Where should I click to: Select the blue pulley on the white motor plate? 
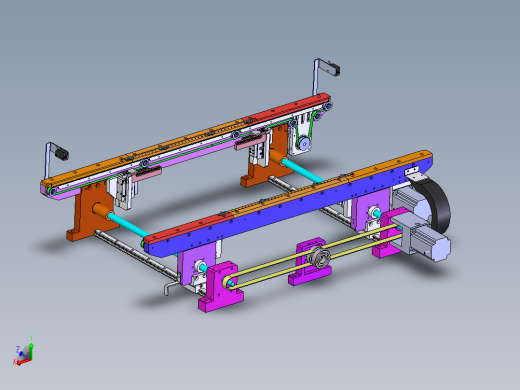(x=303, y=144)
